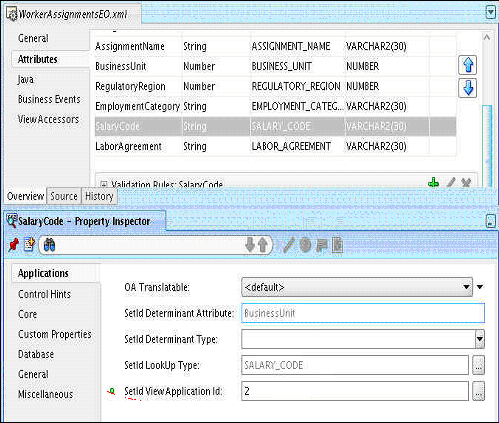
Task: Browse button for SetId LookUp Type
Action: [x=478, y=365]
